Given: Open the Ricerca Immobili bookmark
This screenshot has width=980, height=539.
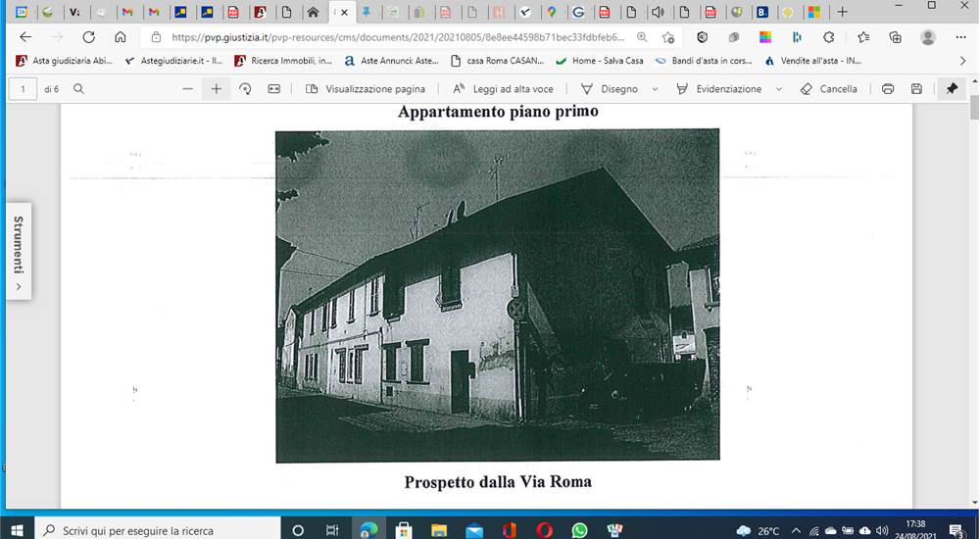Looking at the screenshot, I should (283, 61).
